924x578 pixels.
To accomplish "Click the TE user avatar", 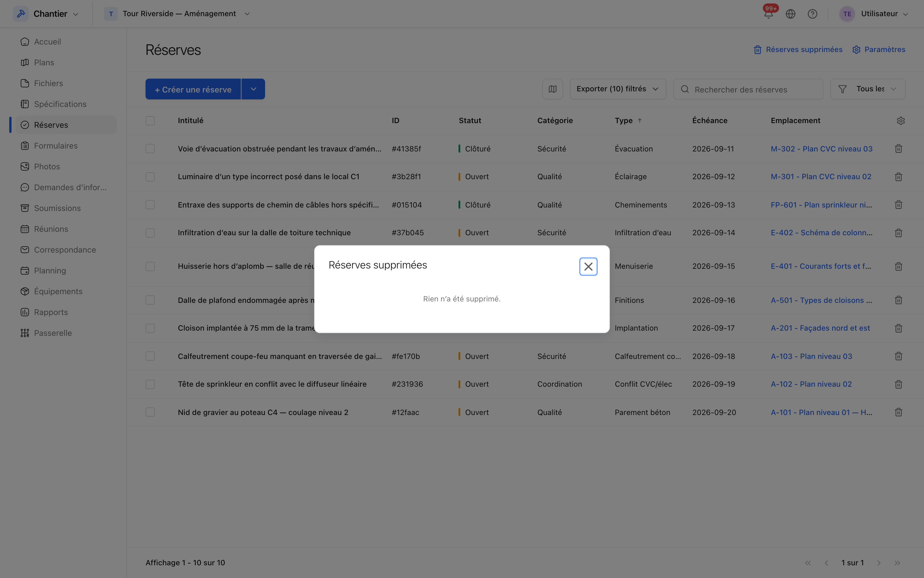I will click(847, 14).
